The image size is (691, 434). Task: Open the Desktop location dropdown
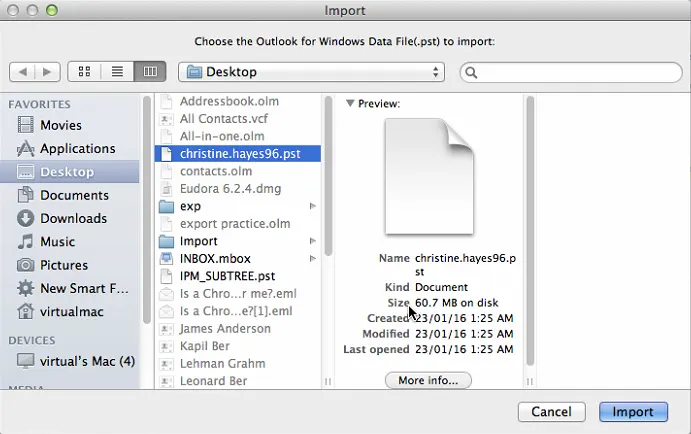point(311,72)
